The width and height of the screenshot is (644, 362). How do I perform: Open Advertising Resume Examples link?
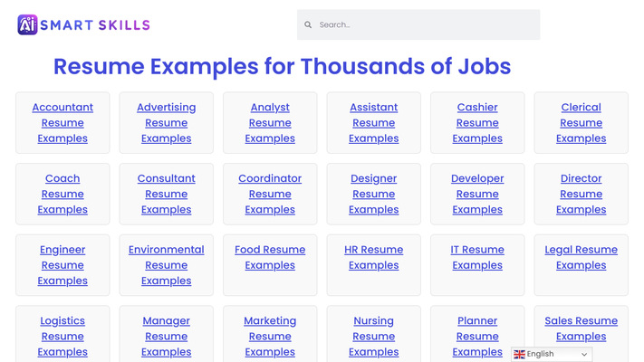coord(167,123)
